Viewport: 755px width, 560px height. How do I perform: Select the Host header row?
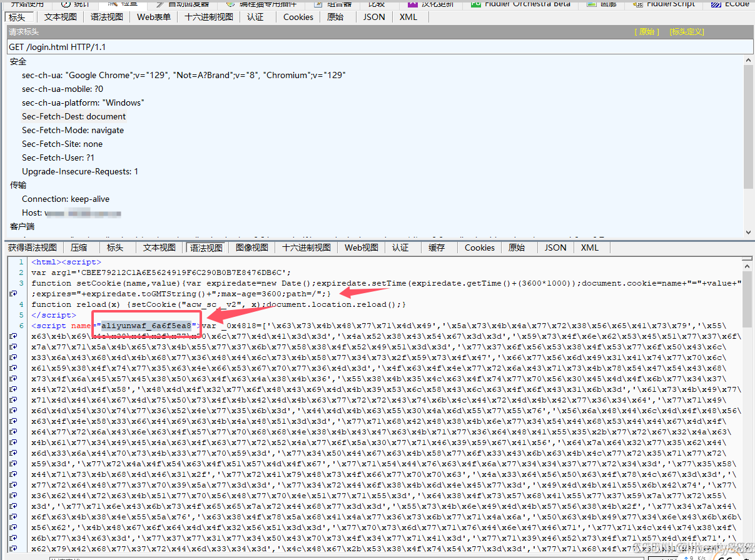coord(71,212)
